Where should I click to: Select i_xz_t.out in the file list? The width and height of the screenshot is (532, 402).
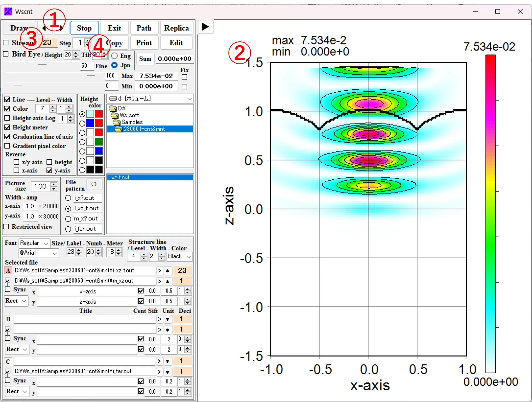(150, 177)
